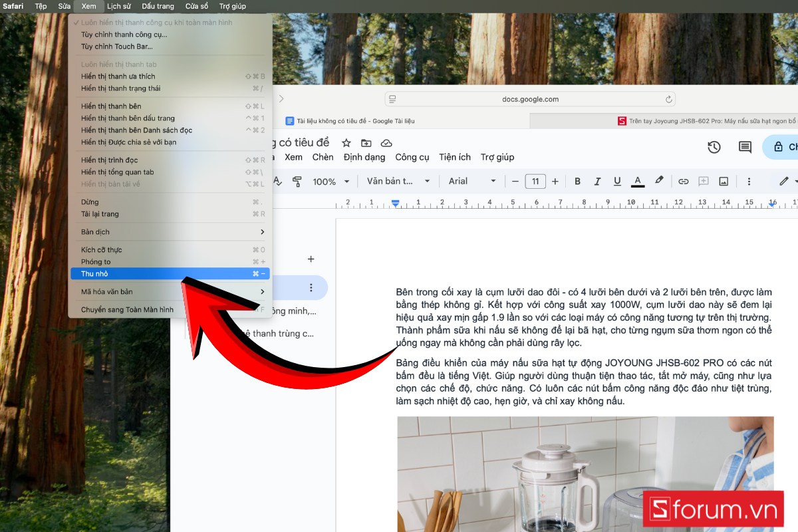Viewport: 798px width, 532px height.
Task: Click the spell-check icon in Docs toolbar
Action: click(277, 181)
